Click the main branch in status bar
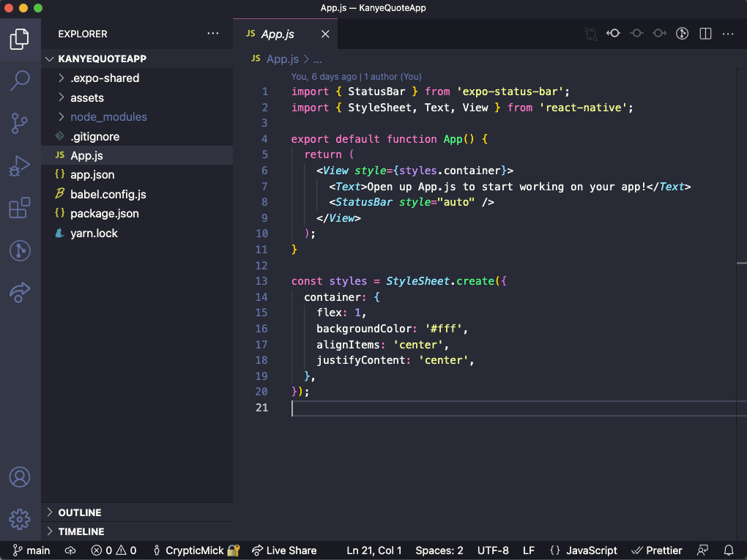This screenshot has width=747, height=560. (31, 550)
